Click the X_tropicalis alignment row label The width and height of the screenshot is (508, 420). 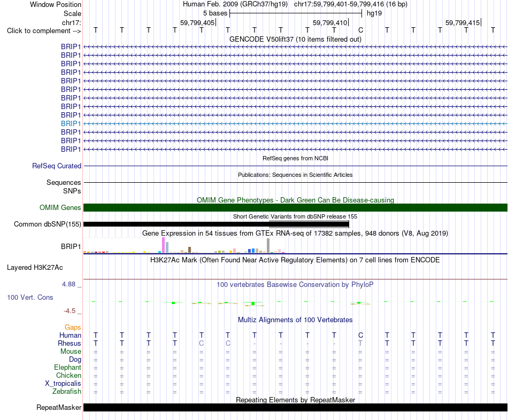[x=63, y=384]
